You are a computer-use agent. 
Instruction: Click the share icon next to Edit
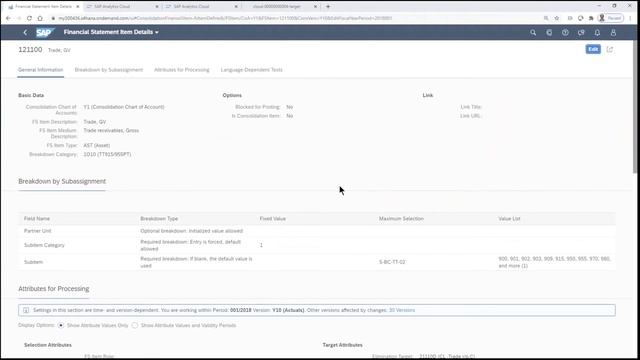(x=610, y=49)
